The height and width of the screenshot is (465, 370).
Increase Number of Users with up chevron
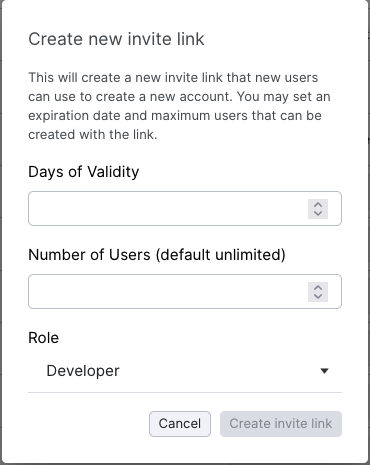tap(318, 287)
